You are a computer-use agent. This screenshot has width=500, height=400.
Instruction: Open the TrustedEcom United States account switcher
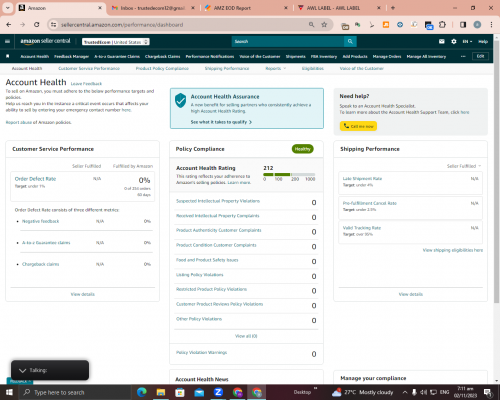(x=116, y=42)
